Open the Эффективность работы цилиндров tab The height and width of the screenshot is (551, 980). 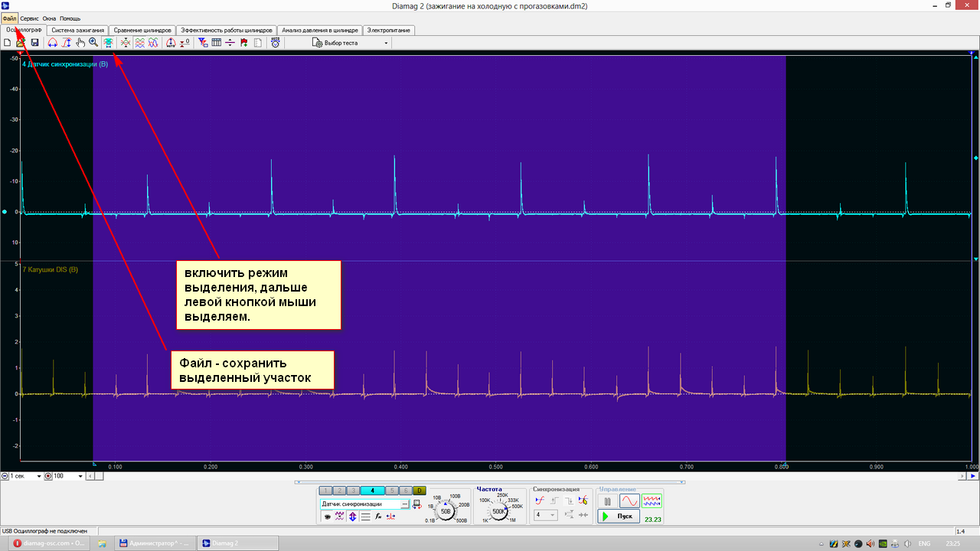[226, 31]
